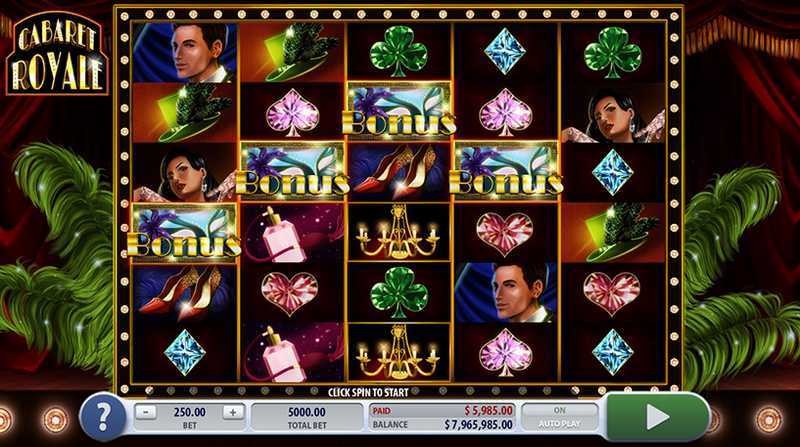Click the Cabaret Royale logo
The height and width of the screenshot is (447, 800).
coord(57,54)
